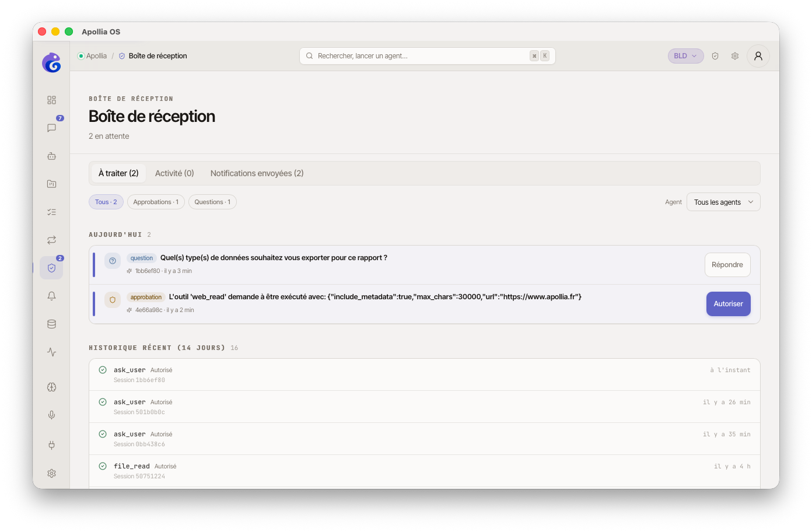Open the database icon in sidebar
The image size is (812, 532).
51,324
